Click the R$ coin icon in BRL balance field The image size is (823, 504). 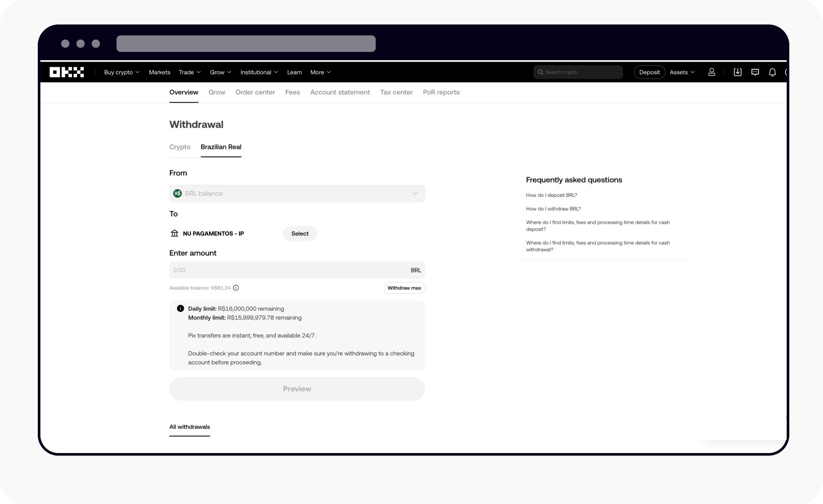point(178,193)
